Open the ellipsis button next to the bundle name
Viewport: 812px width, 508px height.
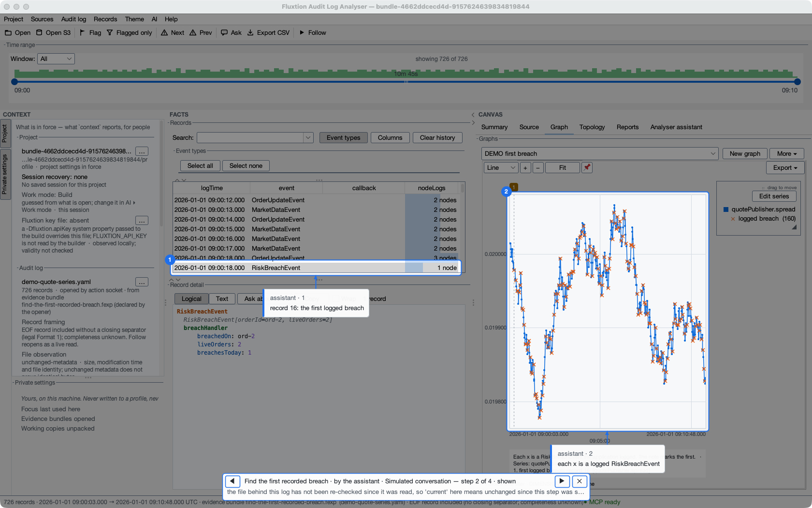click(142, 151)
